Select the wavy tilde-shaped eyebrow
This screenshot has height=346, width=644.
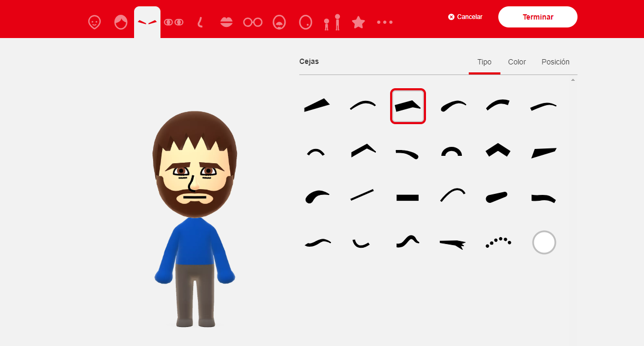coord(317,243)
